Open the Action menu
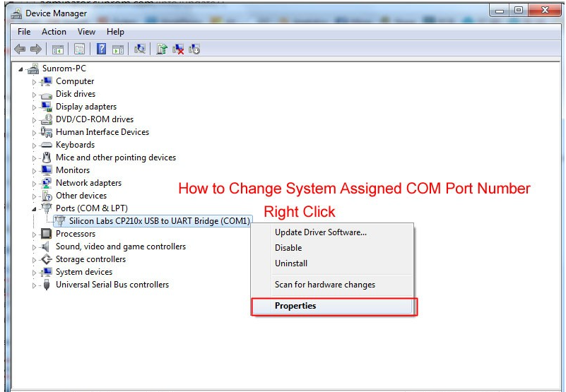Screen dimensions: 566x392 pos(54,32)
